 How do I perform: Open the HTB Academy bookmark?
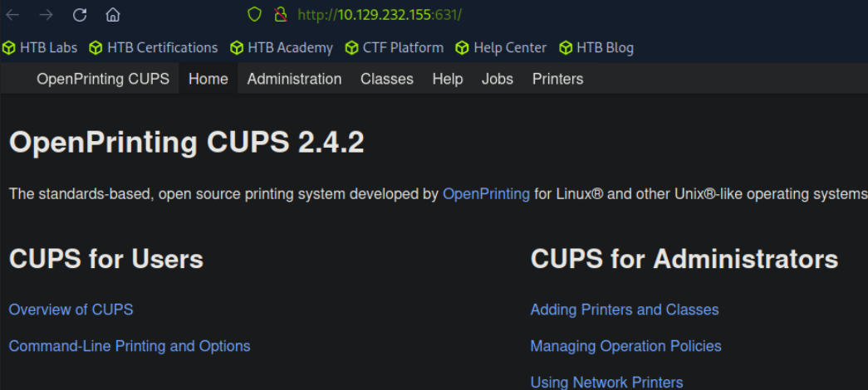pyautogui.click(x=282, y=48)
